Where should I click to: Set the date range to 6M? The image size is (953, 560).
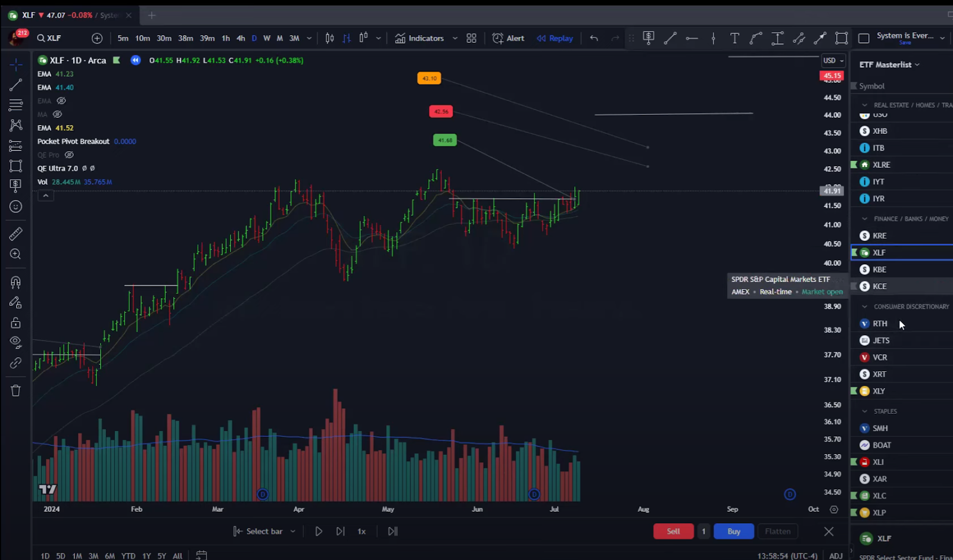[110, 556]
